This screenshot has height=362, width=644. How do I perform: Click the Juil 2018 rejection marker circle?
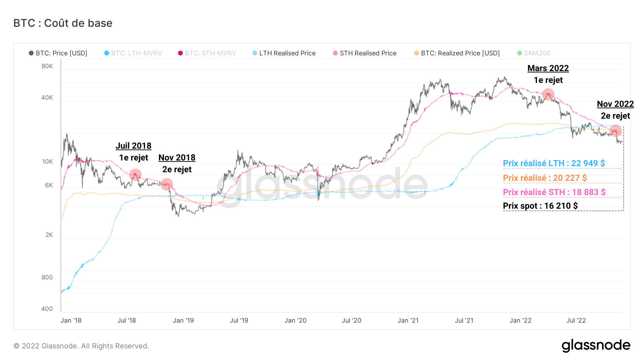tap(135, 175)
